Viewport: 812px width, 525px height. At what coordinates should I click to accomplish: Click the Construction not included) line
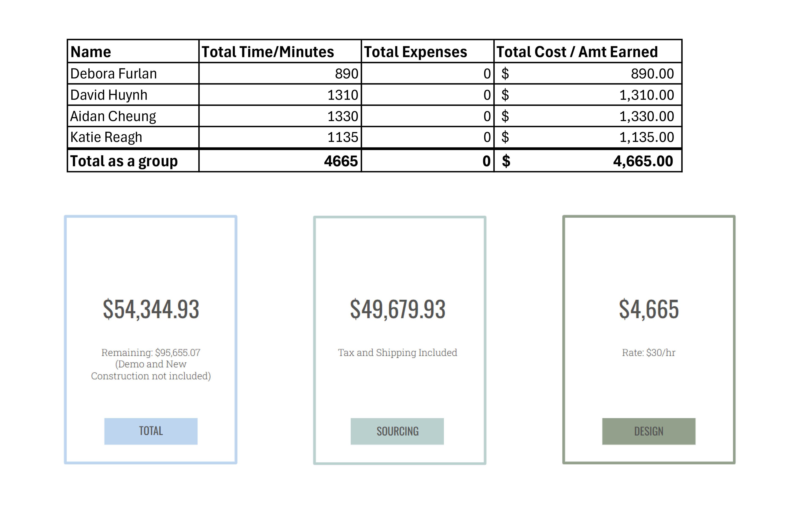pyautogui.click(x=151, y=376)
